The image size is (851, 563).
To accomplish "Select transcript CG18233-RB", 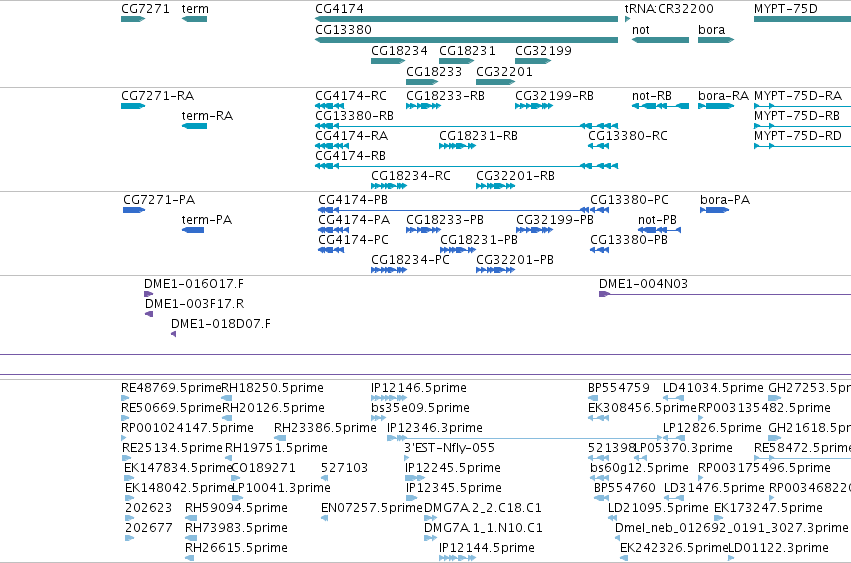I will (423, 106).
